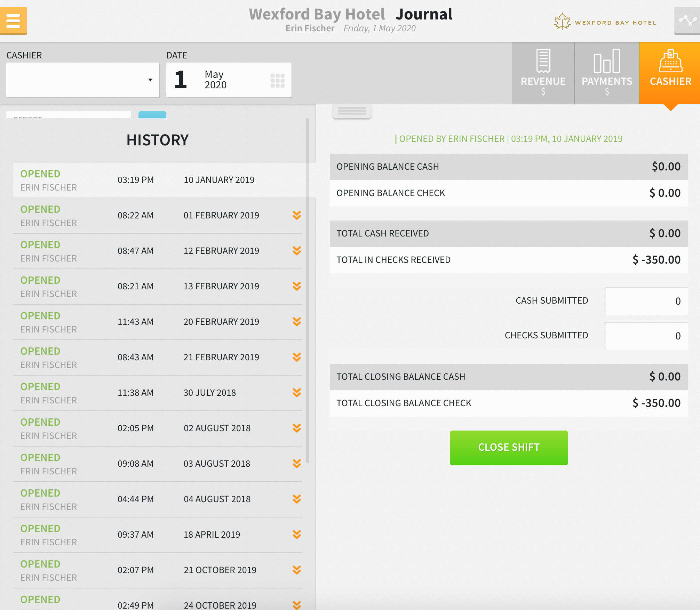Click the receipt icon for Revenue
The height and width of the screenshot is (610, 700).
coord(543,61)
